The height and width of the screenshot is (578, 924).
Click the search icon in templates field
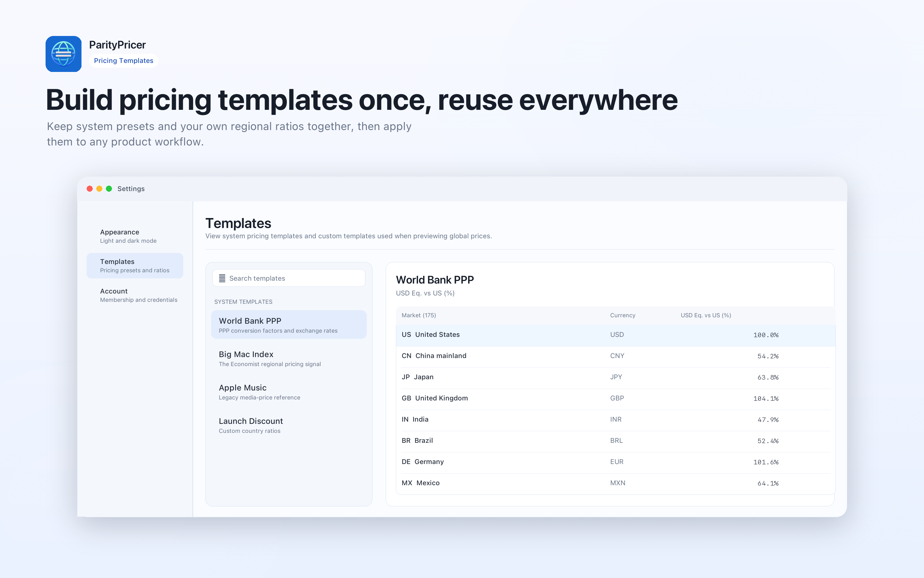(222, 278)
